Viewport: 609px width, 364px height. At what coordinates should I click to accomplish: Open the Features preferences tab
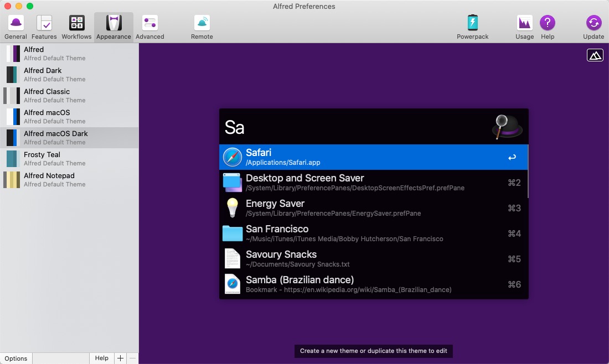coord(44,27)
